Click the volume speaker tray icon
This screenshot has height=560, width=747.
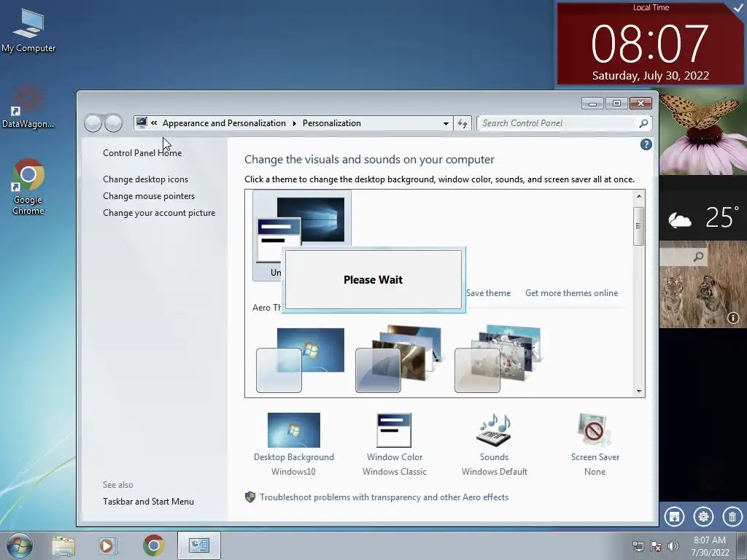click(673, 546)
